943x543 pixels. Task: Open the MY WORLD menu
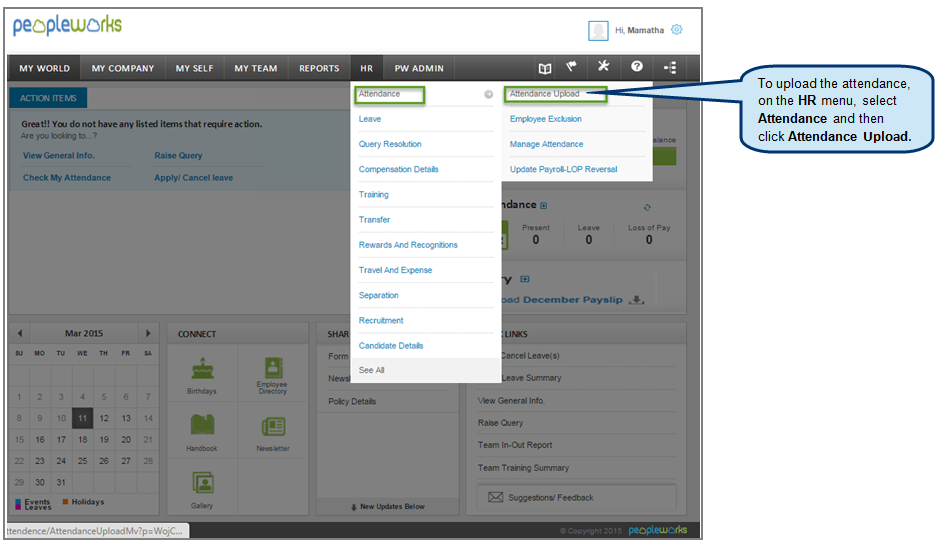[x=45, y=69]
